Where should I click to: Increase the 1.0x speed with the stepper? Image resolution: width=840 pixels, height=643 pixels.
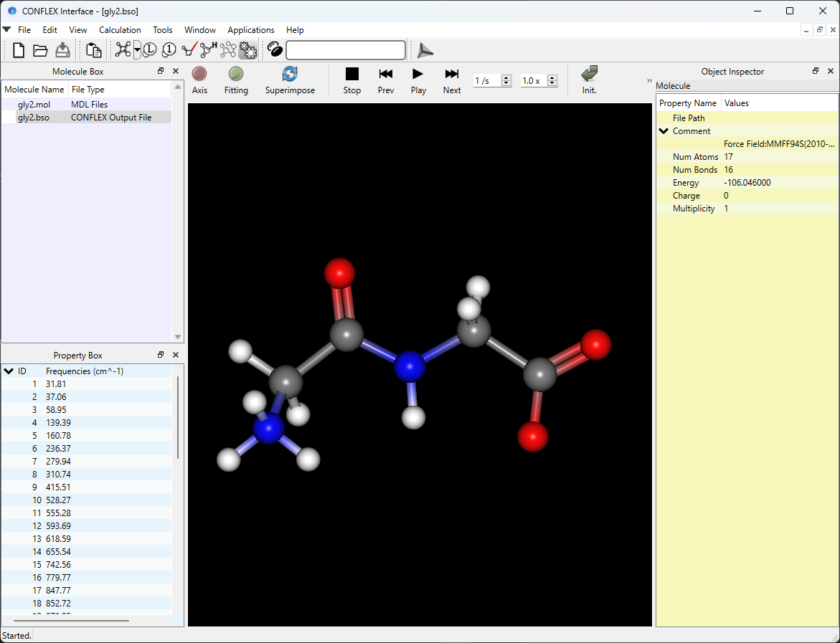point(552,77)
